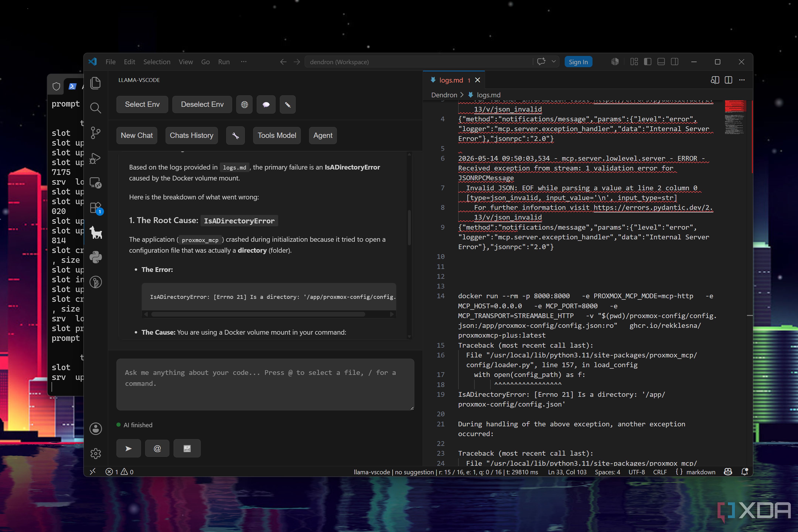Toggle Primary Side Bar layout button
This screenshot has width=798, height=532.
click(x=648, y=62)
